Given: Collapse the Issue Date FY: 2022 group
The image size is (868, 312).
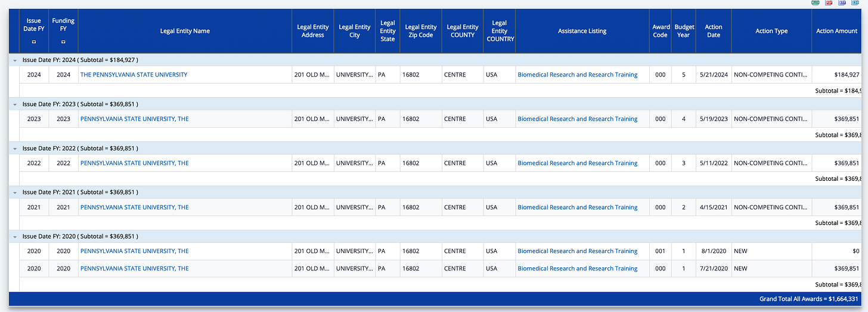Looking at the screenshot, I should (x=14, y=149).
